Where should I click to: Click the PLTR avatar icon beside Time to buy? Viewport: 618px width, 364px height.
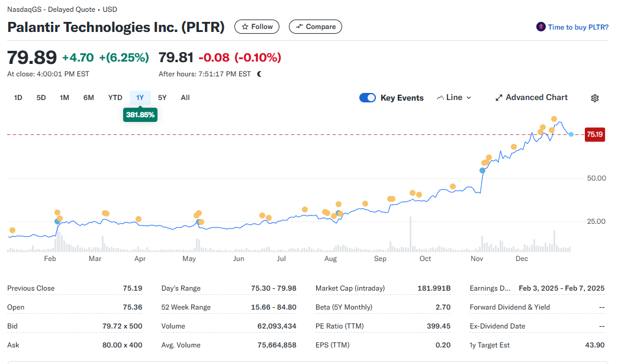click(x=541, y=27)
